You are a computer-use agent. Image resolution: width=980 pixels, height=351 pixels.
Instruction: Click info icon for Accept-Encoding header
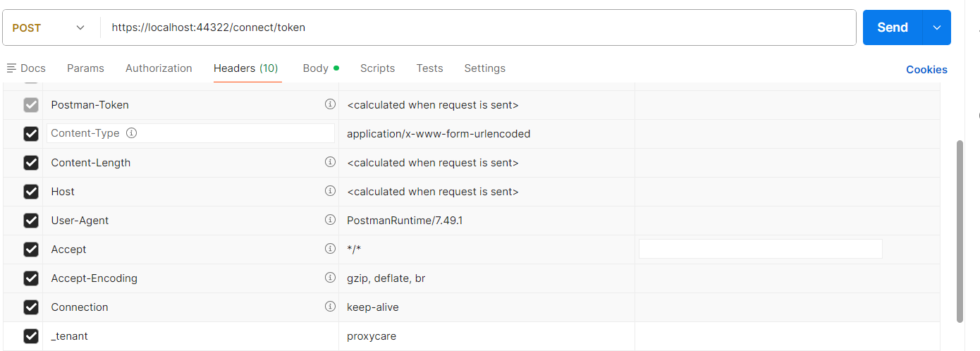tap(330, 278)
